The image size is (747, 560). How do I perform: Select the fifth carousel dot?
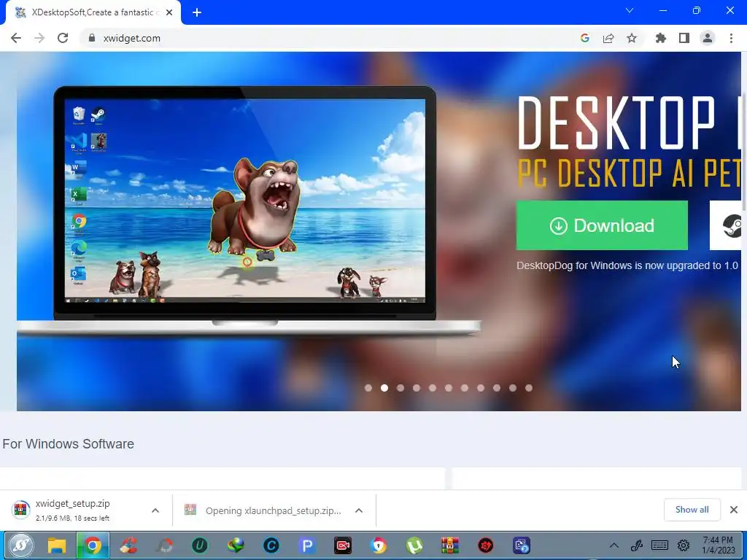pos(433,388)
